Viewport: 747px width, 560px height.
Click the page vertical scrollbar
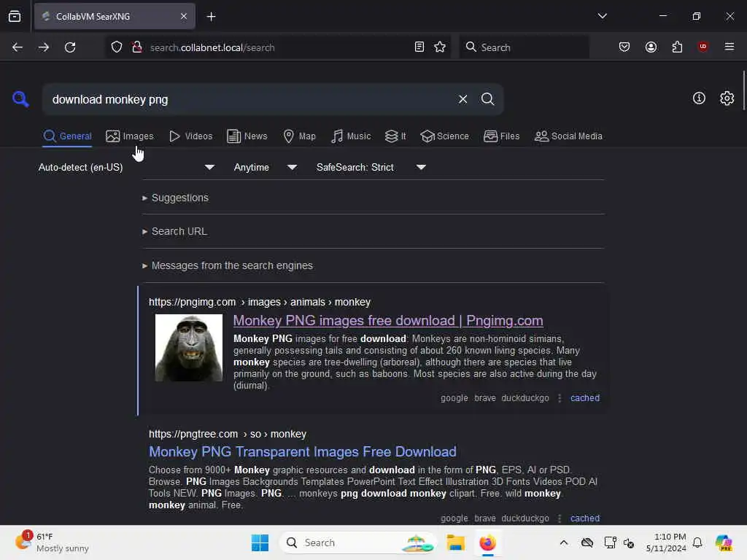(x=743, y=90)
